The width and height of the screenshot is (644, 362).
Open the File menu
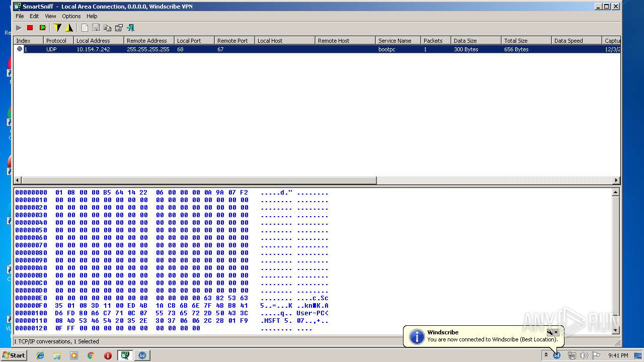pos(20,16)
